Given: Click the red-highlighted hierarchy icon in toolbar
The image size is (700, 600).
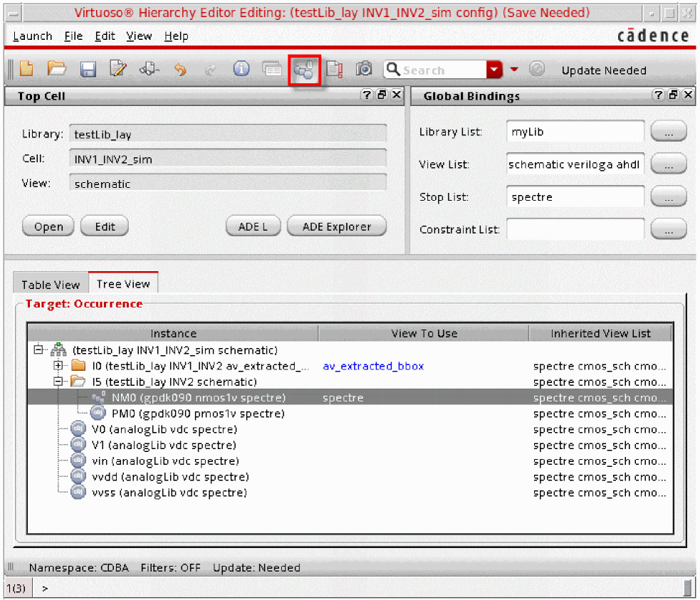Looking at the screenshot, I should 304,70.
